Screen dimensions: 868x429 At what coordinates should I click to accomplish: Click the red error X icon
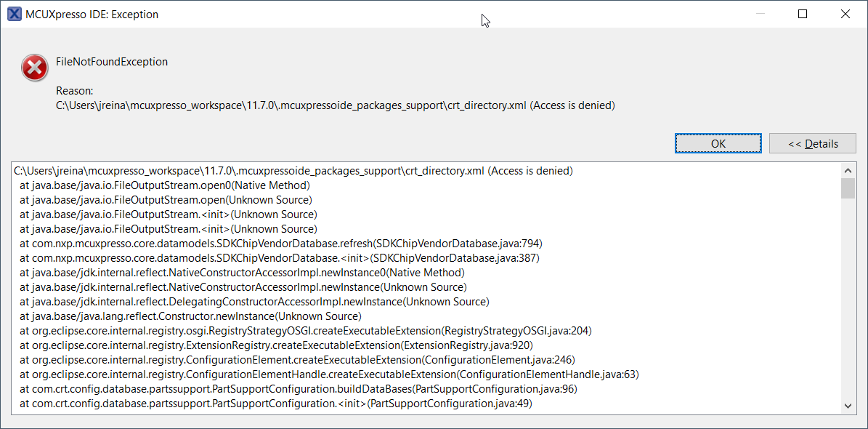coord(34,67)
